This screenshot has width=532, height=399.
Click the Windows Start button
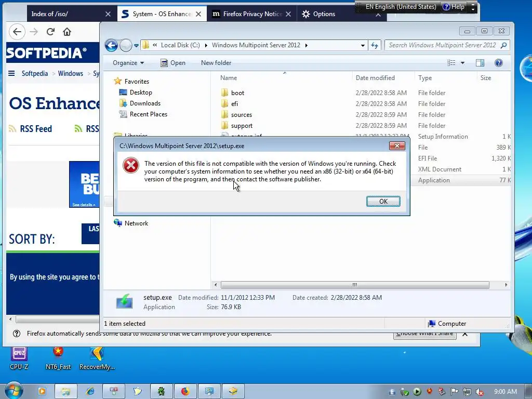(x=14, y=391)
